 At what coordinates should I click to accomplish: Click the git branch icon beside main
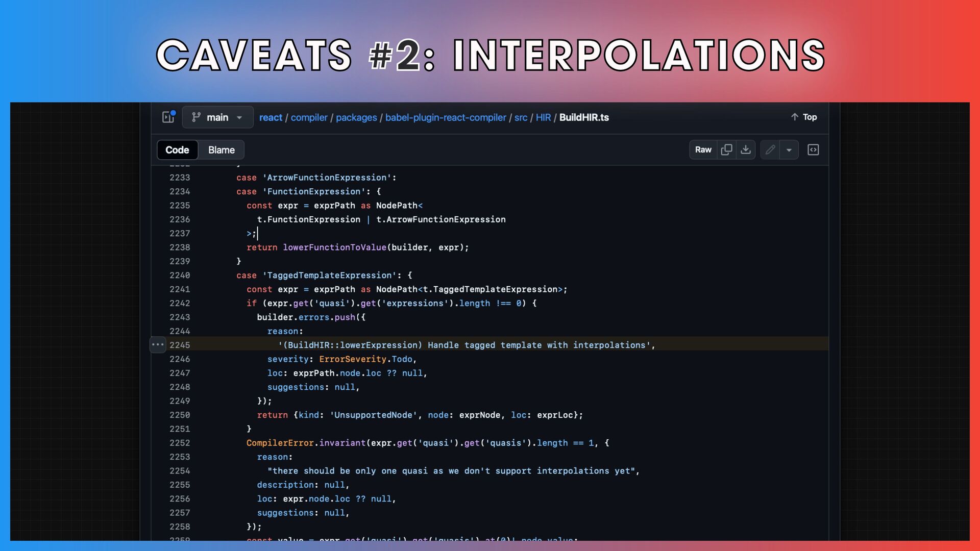pyautogui.click(x=196, y=117)
